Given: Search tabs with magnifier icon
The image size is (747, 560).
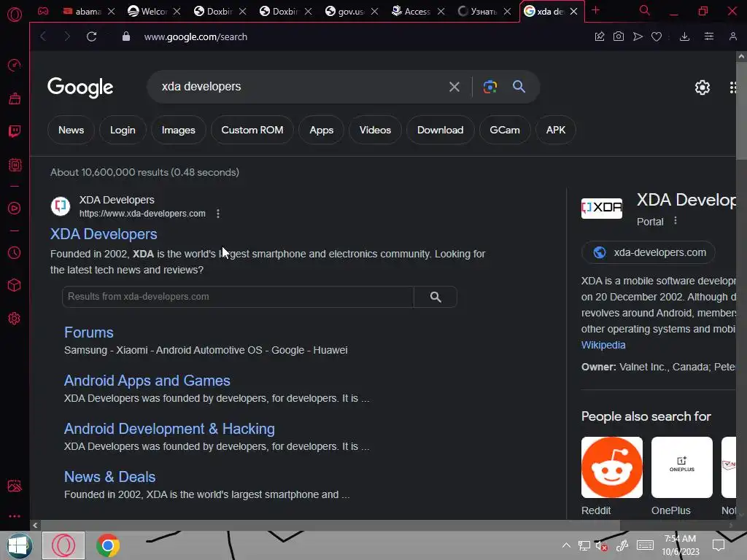Looking at the screenshot, I should 645,10.
